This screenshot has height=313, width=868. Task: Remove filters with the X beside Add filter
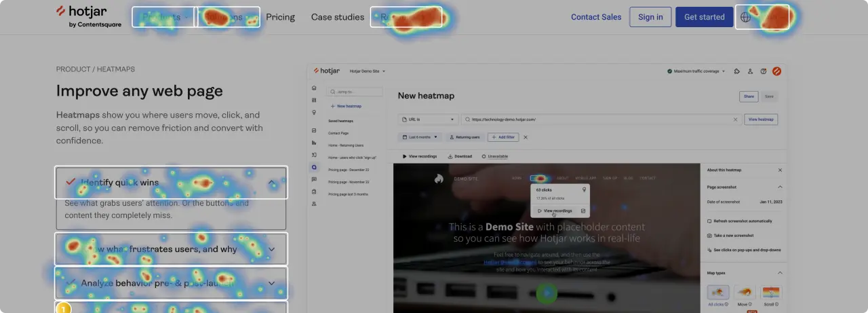point(526,137)
